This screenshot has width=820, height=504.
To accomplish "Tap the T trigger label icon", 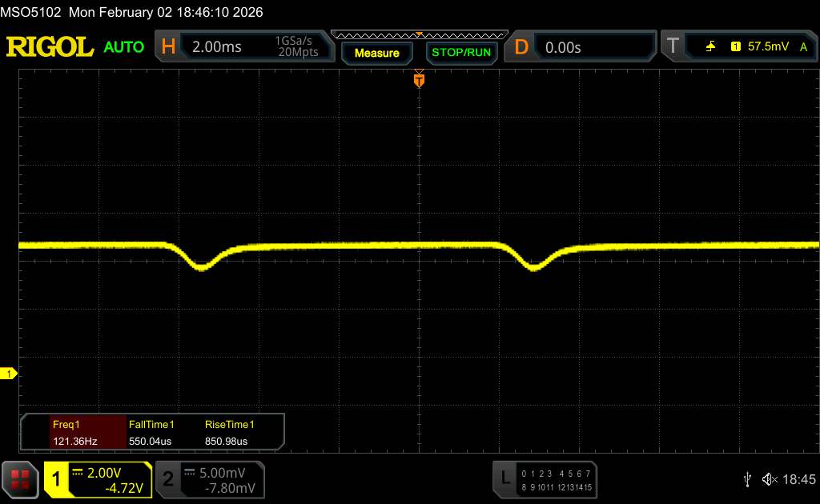I will pyautogui.click(x=673, y=47).
